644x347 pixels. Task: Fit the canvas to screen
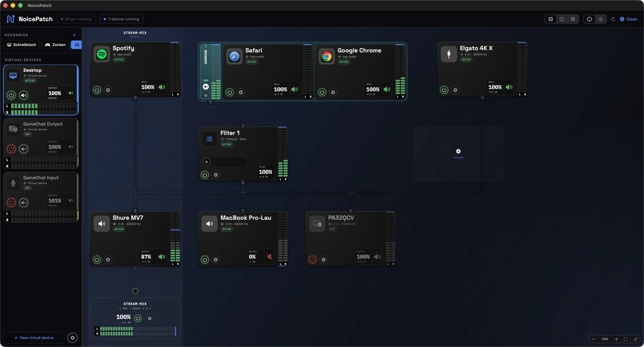click(625, 339)
